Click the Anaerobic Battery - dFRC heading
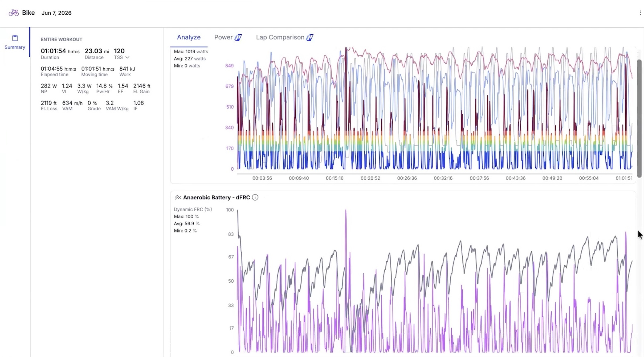Screen dimensions: 644x357 [216, 197]
